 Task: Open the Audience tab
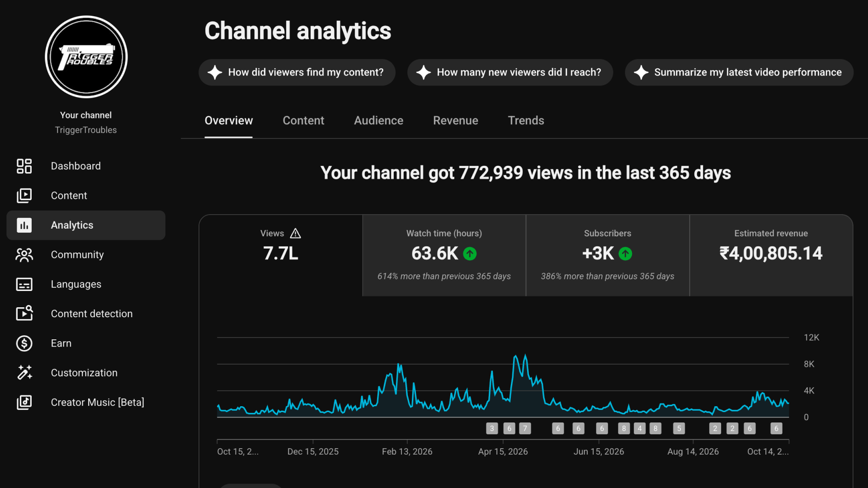(378, 121)
